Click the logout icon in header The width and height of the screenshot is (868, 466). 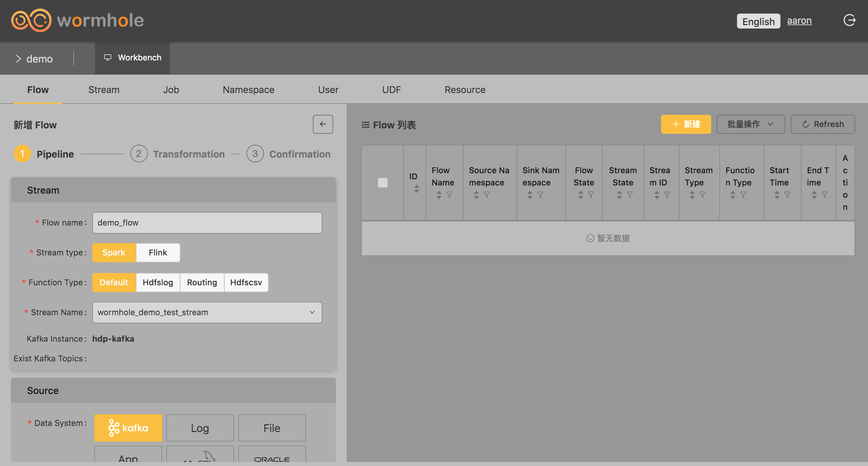[x=849, y=20]
